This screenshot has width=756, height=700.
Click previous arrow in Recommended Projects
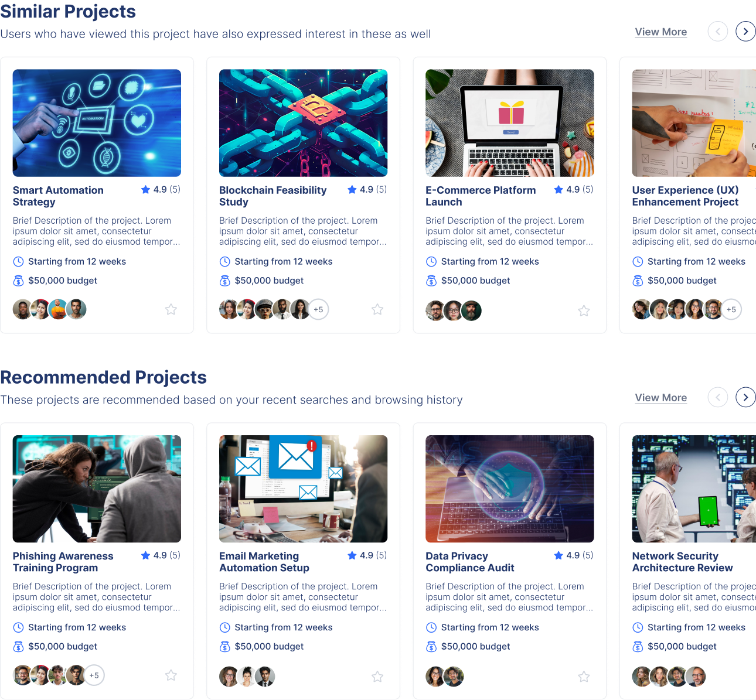pos(718,398)
